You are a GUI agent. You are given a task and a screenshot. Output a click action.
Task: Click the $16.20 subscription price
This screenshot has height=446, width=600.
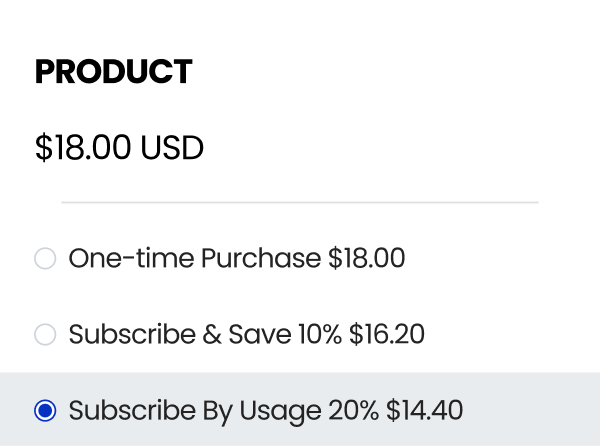click(387, 335)
